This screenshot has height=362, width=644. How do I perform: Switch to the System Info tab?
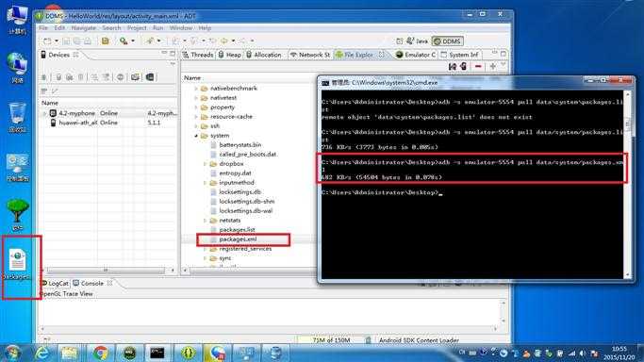click(459, 55)
